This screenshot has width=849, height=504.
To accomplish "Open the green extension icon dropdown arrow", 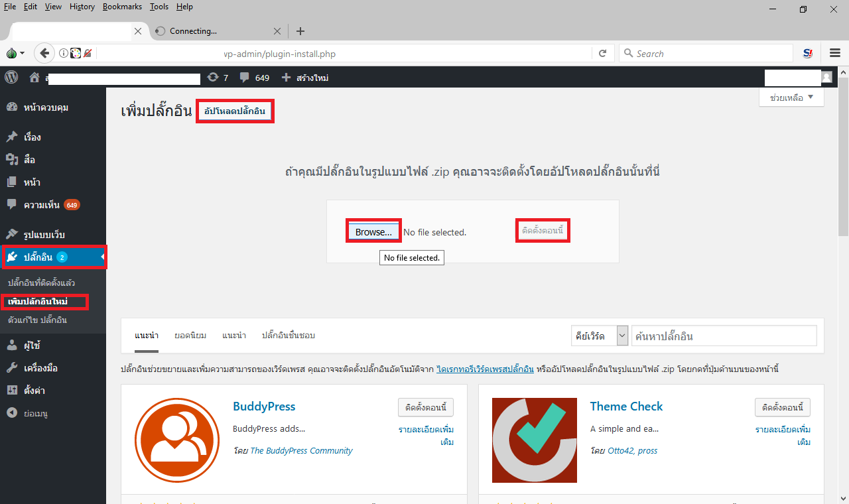I will click(22, 54).
